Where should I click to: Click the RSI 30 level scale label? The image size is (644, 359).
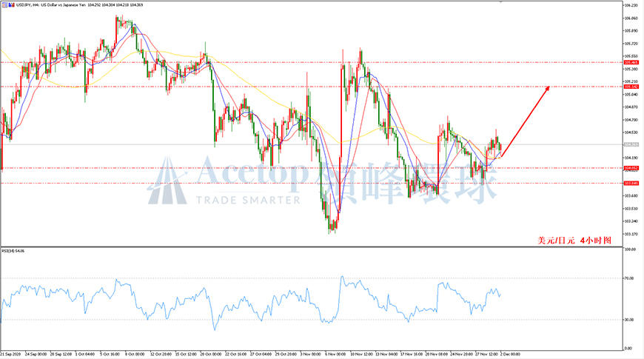628,320
